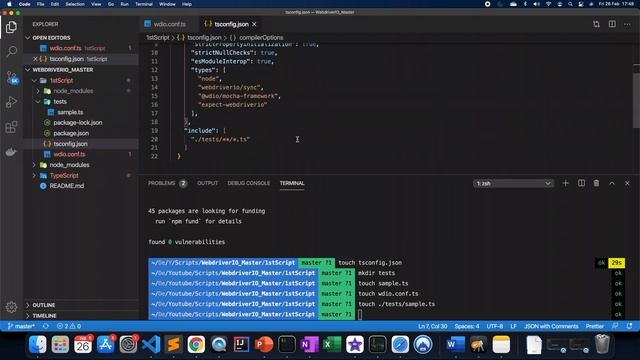Image resolution: width=640 pixels, height=360 pixels.
Task: Collapse the tests folder
Action: pyautogui.click(x=60, y=102)
